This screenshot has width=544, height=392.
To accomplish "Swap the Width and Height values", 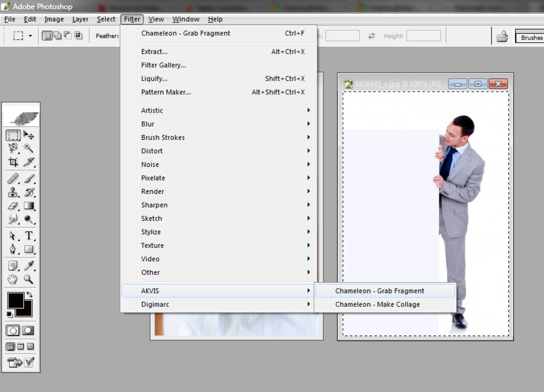I will (x=372, y=36).
